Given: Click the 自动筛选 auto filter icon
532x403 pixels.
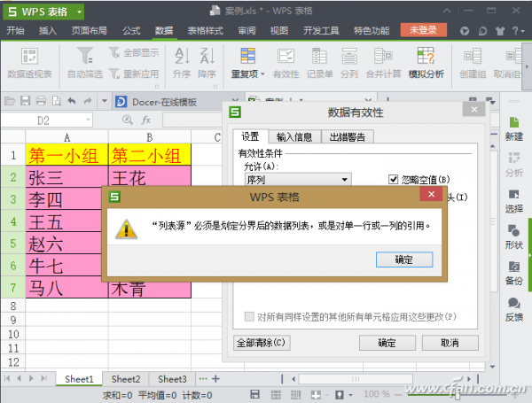Looking at the screenshot, I should [x=85, y=63].
